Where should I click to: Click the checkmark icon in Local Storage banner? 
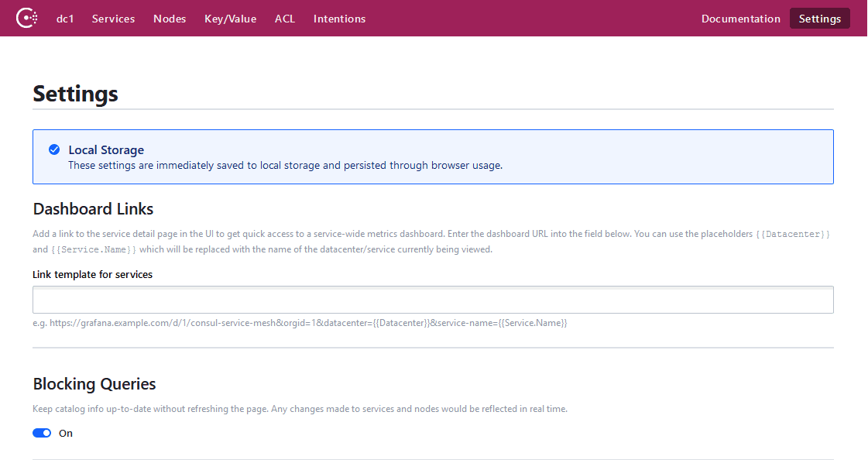point(54,149)
